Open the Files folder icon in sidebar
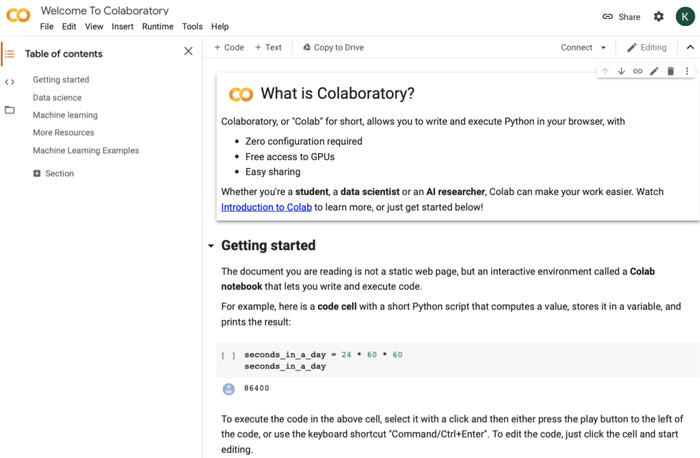 [x=10, y=110]
